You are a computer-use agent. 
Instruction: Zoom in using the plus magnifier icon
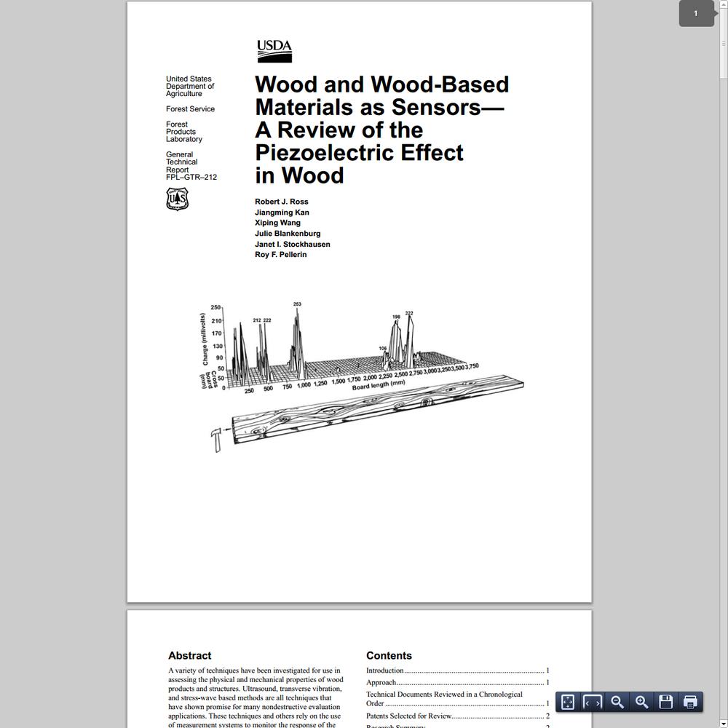641,702
